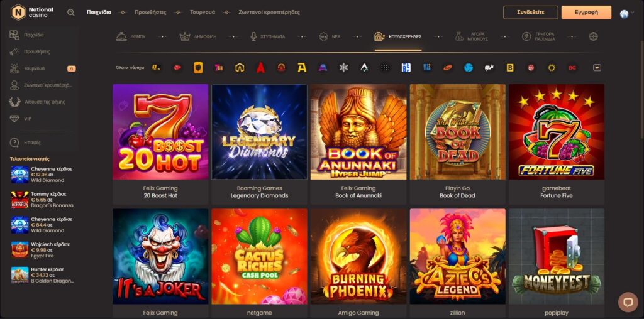Click the National Casino logo
The width and height of the screenshot is (644, 319).
click(32, 13)
